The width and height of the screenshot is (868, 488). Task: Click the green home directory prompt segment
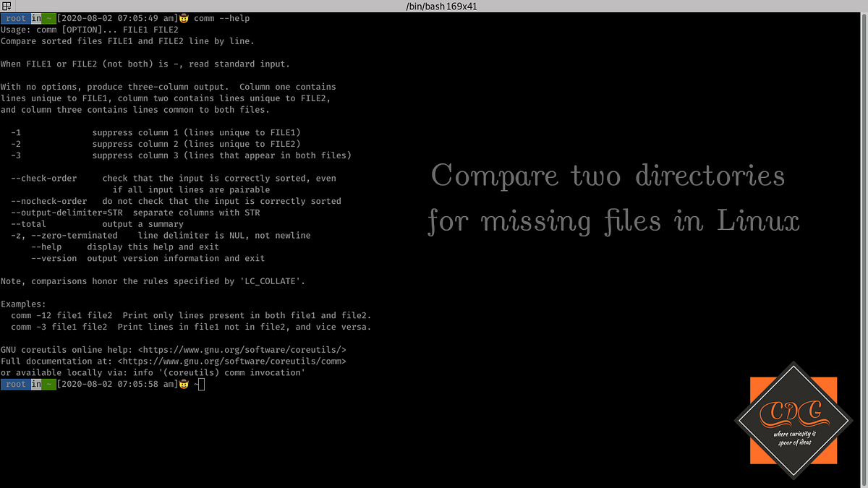(48, 384)
